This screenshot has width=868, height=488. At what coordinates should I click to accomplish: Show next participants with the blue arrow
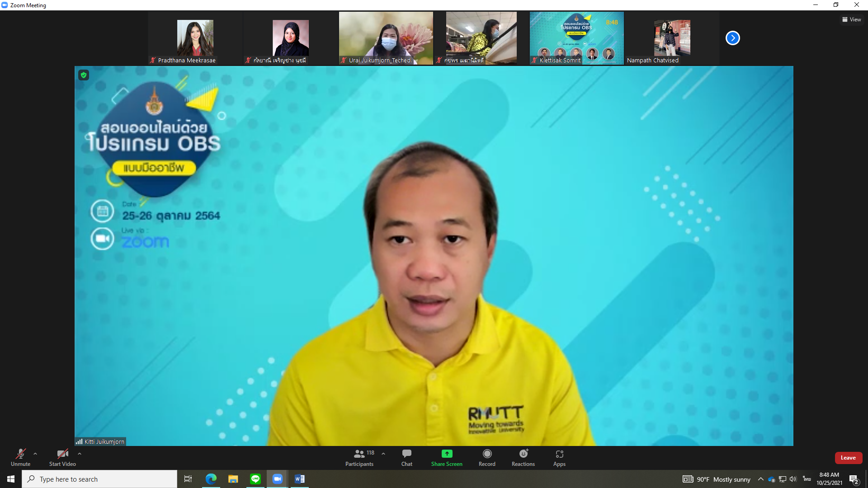pos(733,38)
